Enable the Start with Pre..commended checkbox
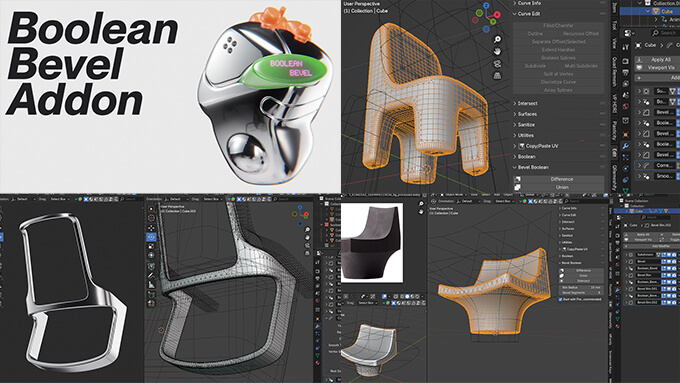This screenshot has height=383, width=680. tap(560, 299)
